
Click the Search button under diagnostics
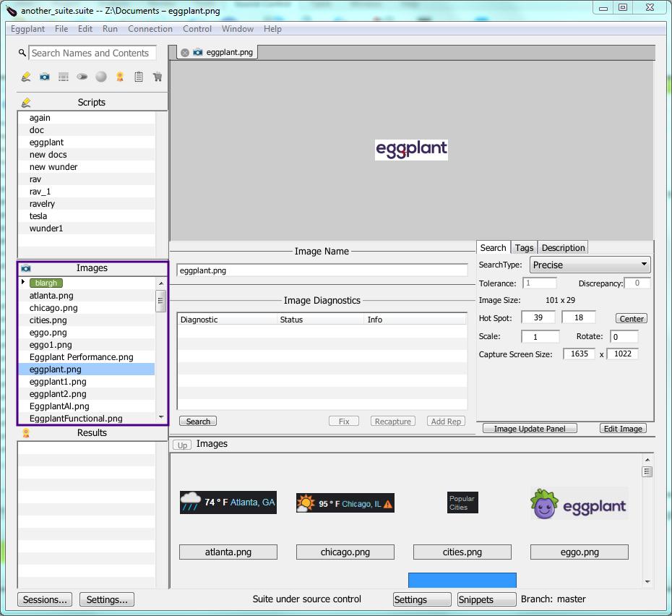click(198, 422)
